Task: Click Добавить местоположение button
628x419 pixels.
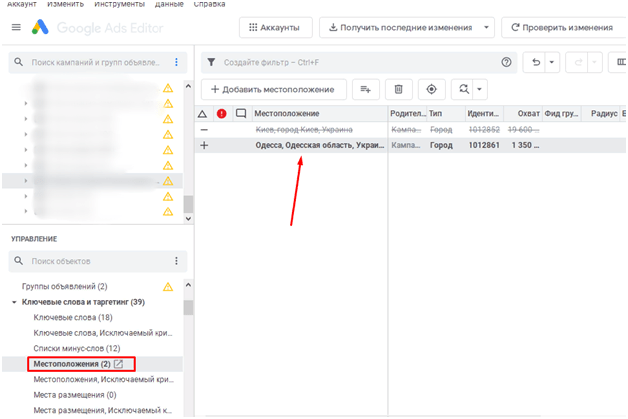Action: point(274,89)
